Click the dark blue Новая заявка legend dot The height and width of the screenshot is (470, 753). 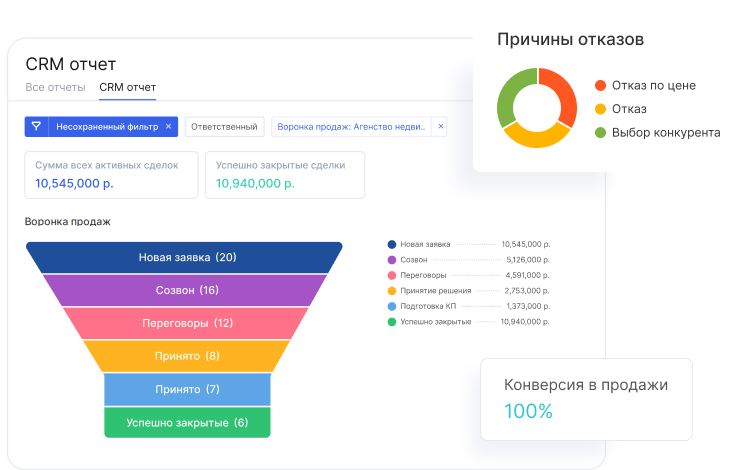coord(391,244)
